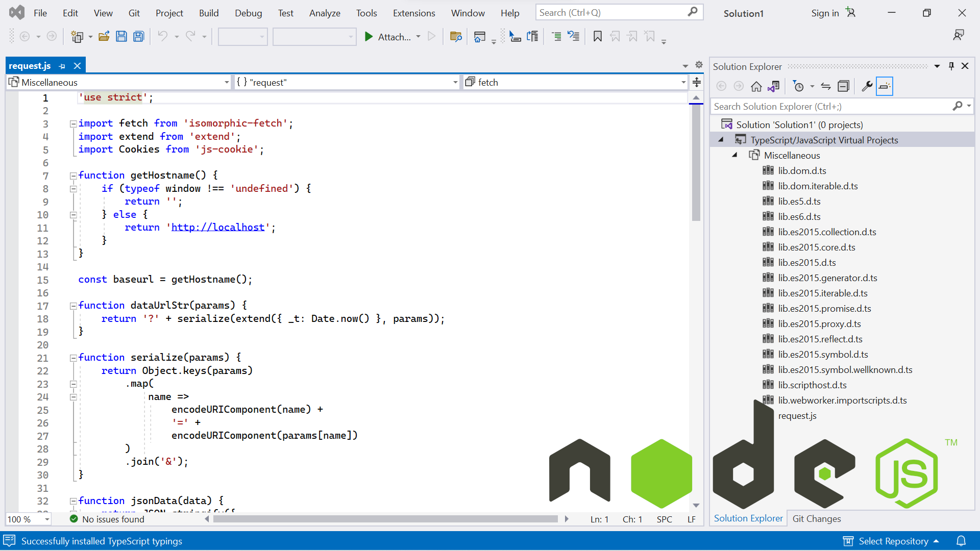Click Sync with Active Document icon
The image size is (980, 551).
[826, 87]
